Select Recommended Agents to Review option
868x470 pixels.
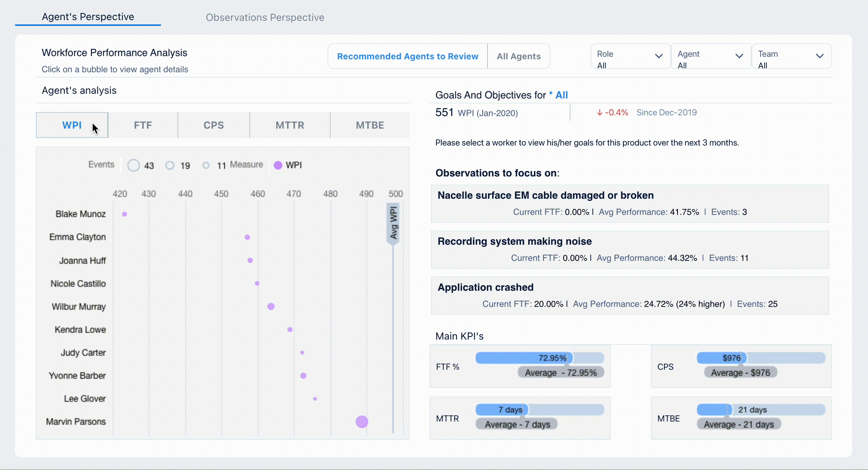[407, 56]
